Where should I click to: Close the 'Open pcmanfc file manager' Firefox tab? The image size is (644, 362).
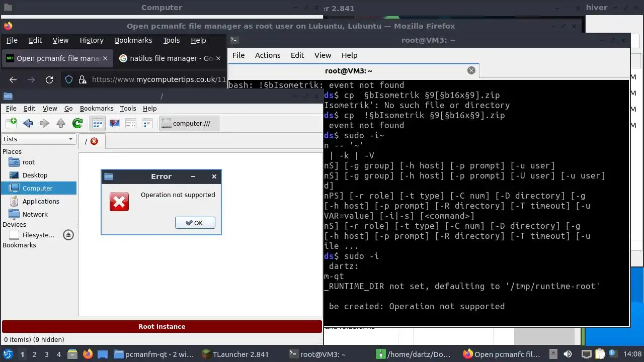pyautogui.click(x=105, y=58)
